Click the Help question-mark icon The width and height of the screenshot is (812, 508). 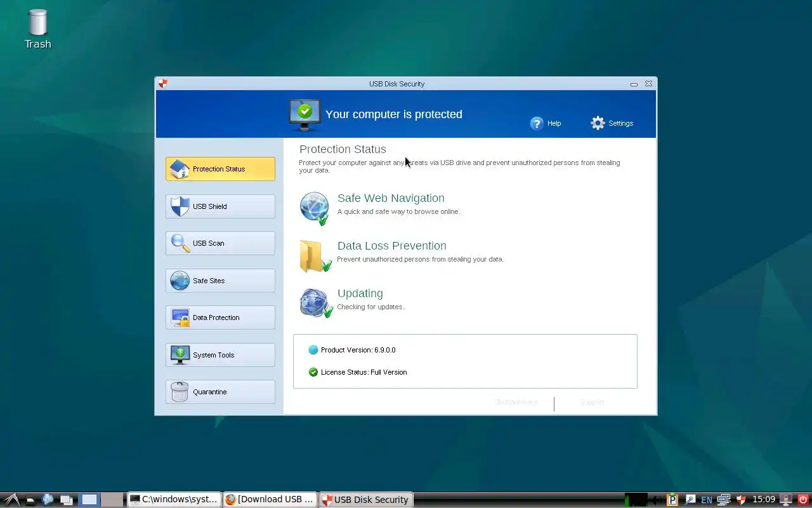point(537,123)
